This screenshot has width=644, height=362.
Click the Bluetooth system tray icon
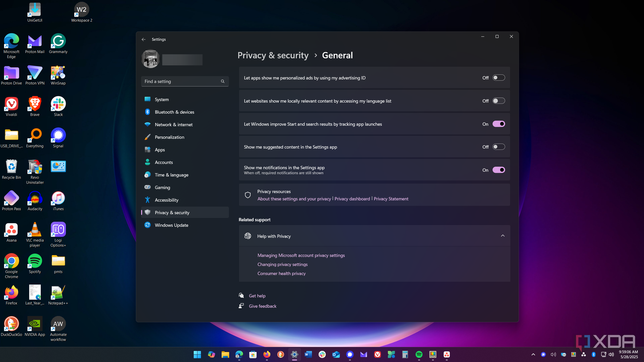click(594, 354)
